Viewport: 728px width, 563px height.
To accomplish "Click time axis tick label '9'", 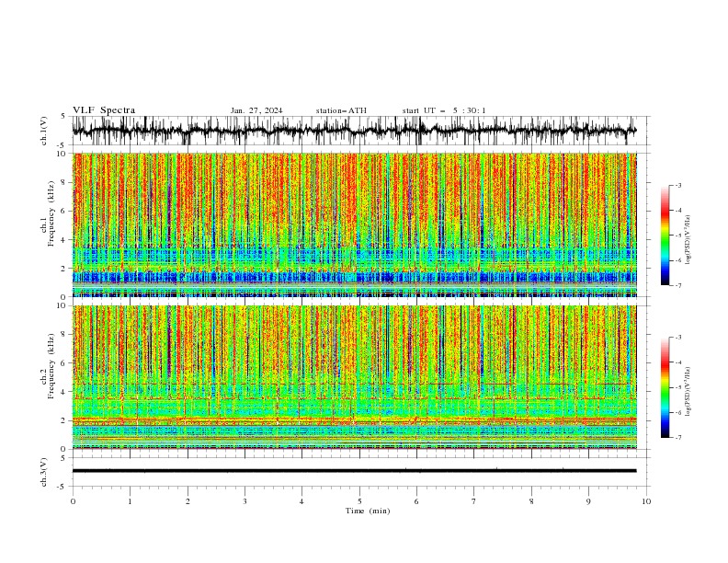I will [588, 501].
